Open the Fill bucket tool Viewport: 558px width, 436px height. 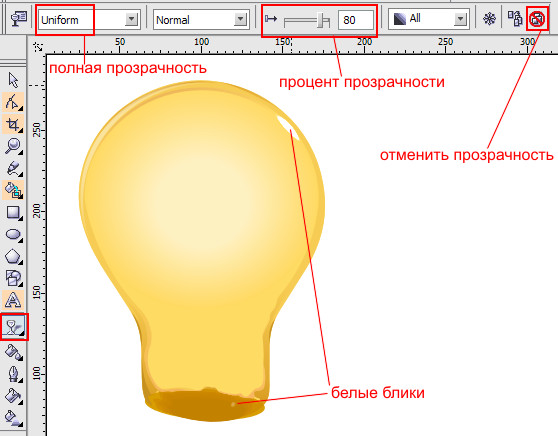[x=13, y=396]
